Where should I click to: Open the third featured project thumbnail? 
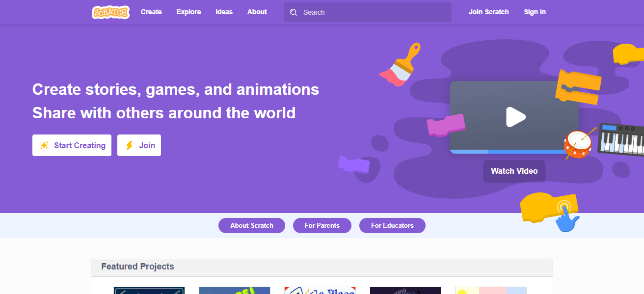click(x=320, y=291)
